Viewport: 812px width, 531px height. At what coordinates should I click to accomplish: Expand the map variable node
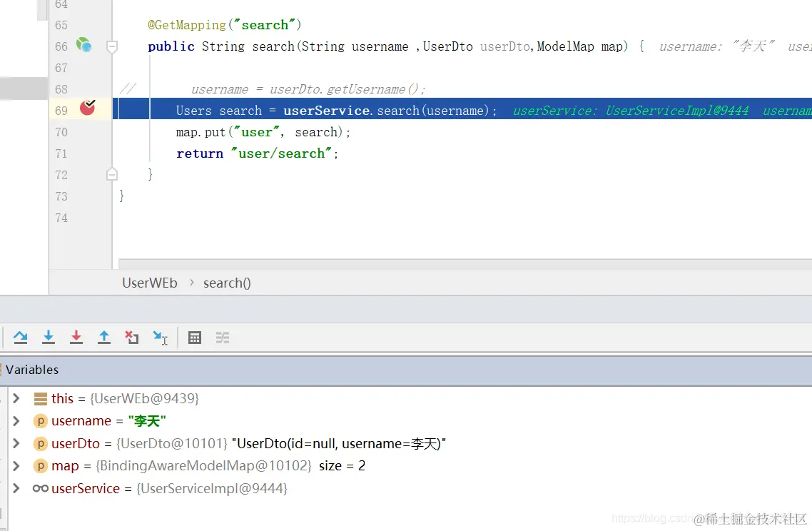click(x=16, y=466)
